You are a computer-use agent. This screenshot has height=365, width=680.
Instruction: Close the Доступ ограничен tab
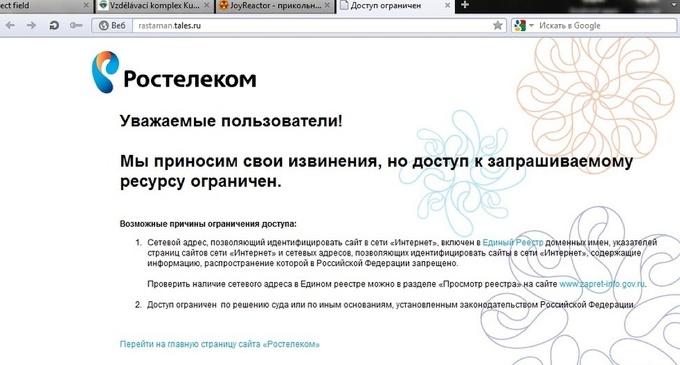click(448, 6)
